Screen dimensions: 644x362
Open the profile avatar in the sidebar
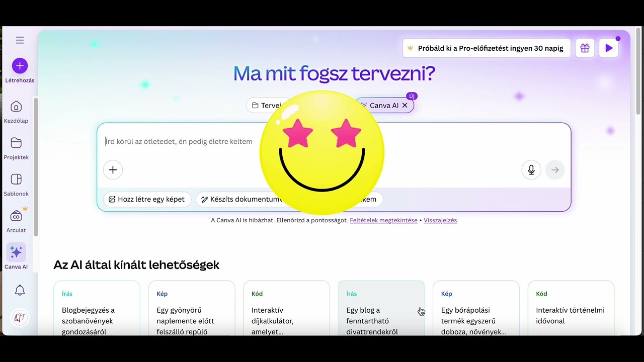pyautogui.click(x=20, y=317)
